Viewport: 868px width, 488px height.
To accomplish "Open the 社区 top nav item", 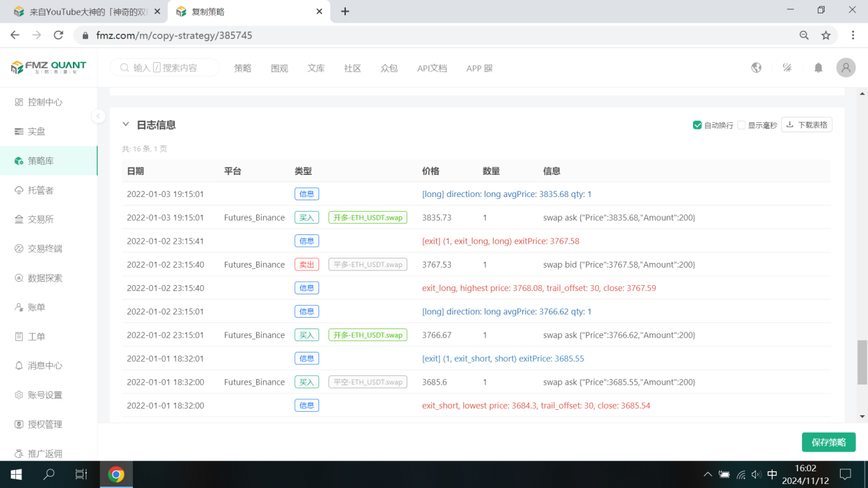I will (x=353, y=68).
